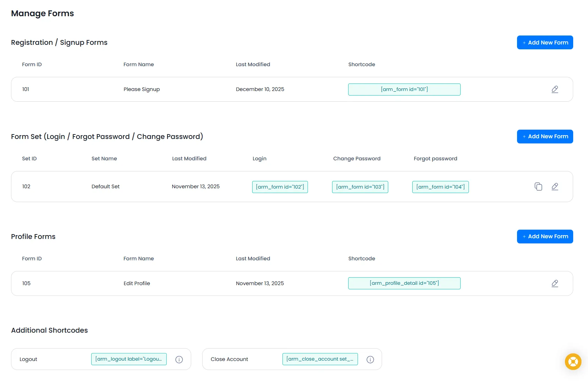
Task: Copy the arm_logout shortcode
Action: 129,359
